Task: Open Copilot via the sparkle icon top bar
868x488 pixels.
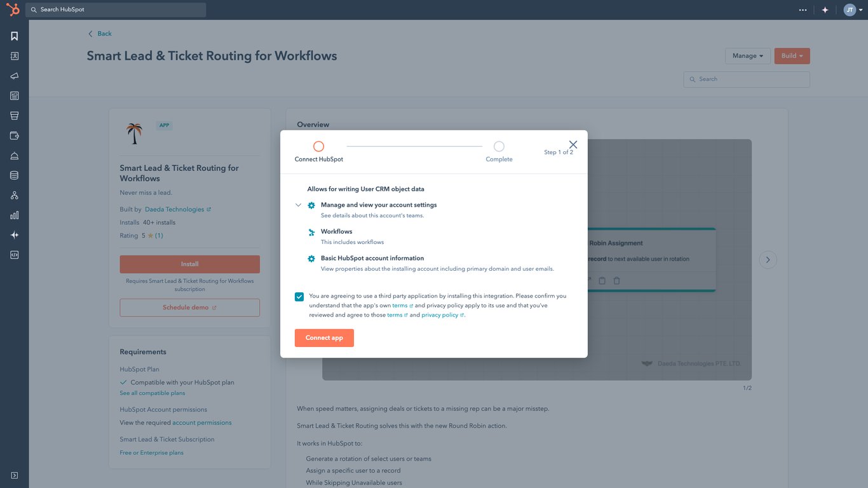Action: (x=825, y=10)
